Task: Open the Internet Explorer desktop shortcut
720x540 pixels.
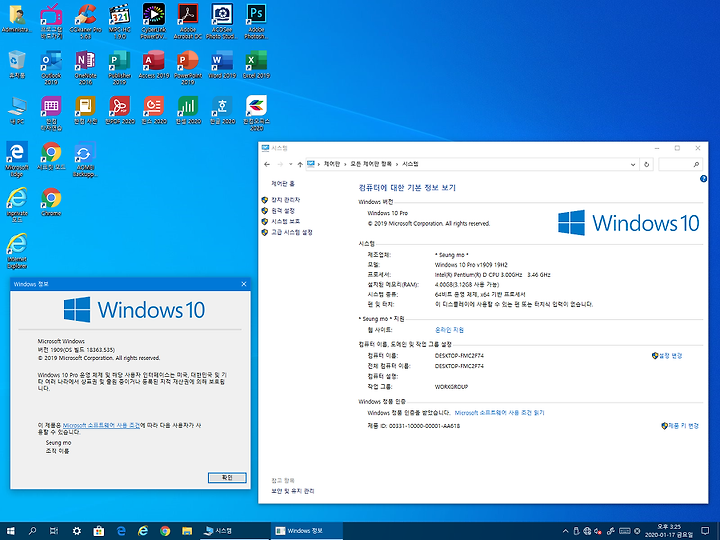Action: [x=17, y=251]
